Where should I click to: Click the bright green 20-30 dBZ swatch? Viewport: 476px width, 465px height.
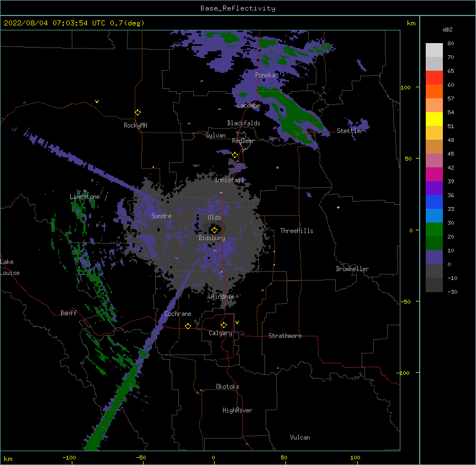click(x=434, y=230)
